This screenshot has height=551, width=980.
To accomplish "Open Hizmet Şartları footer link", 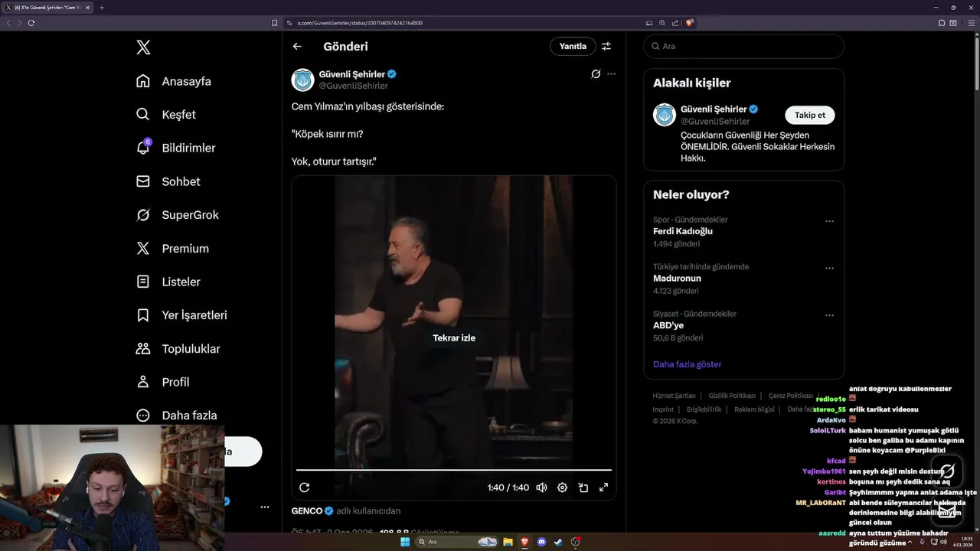I will click(674, 396).
